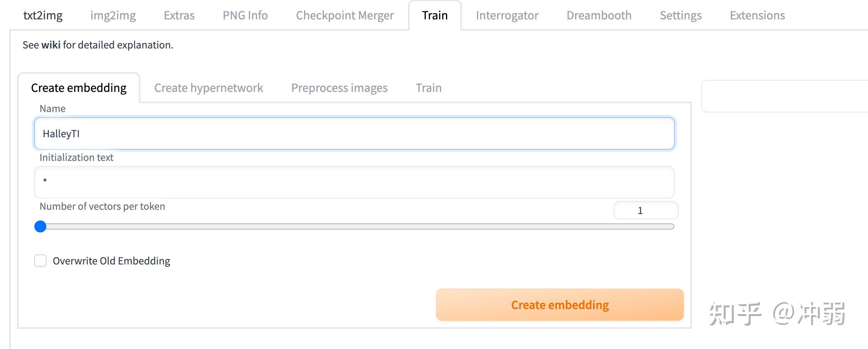Go to the Extras tab
The image size is (868, 349).
click(179, 16)
